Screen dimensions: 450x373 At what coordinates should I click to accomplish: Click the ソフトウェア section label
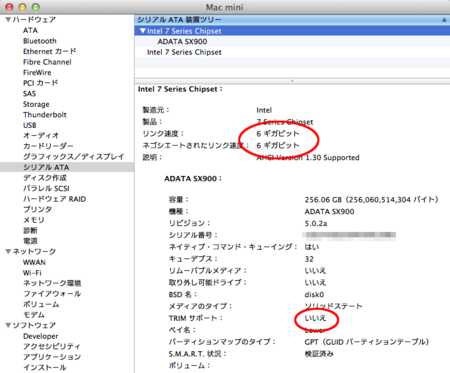pos(34,325)
